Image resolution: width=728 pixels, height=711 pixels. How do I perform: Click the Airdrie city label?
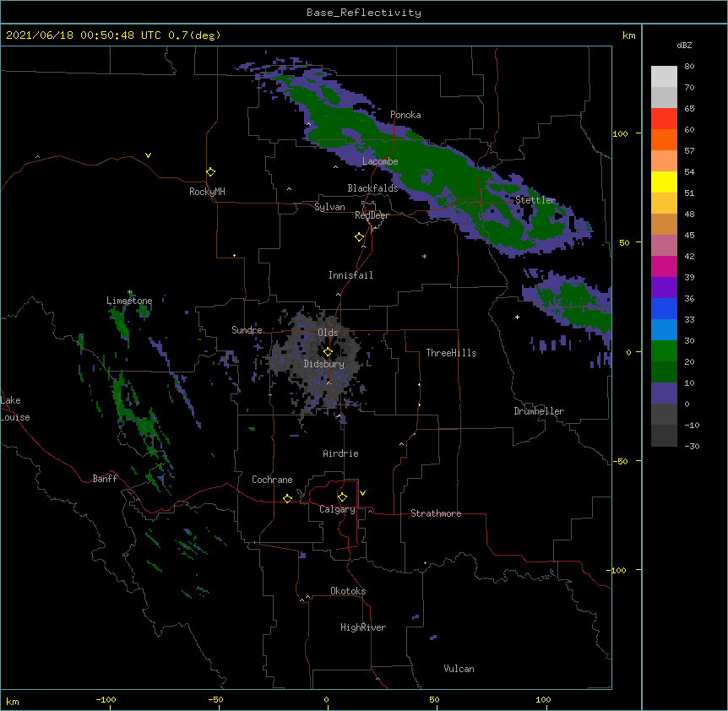coord(340,453)
